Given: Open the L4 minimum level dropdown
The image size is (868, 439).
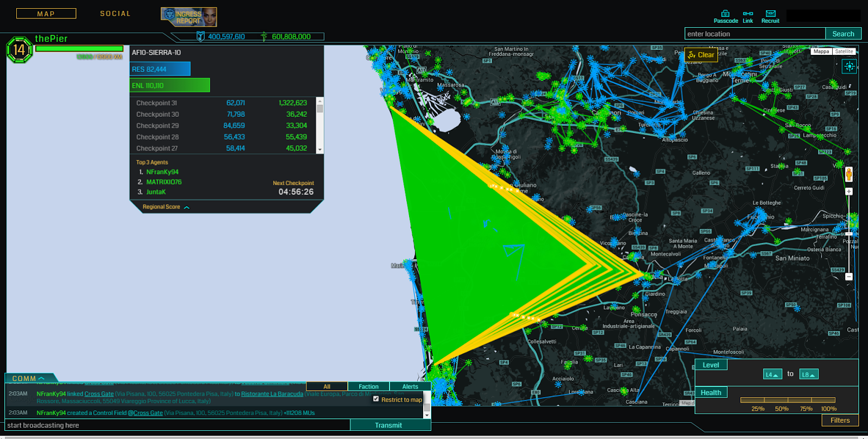Looking at the screenshot, I should [772, 374].
